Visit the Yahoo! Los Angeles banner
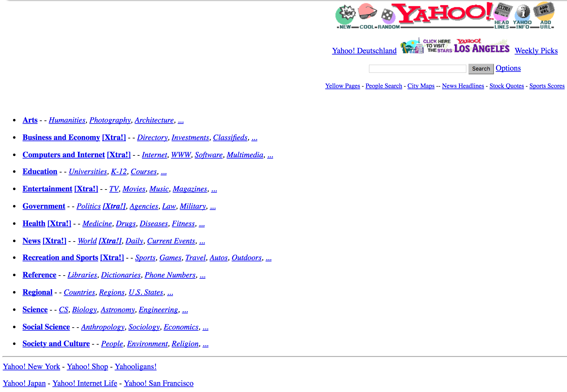The width and height of the screenshot is (567, 392). (455, 46)
